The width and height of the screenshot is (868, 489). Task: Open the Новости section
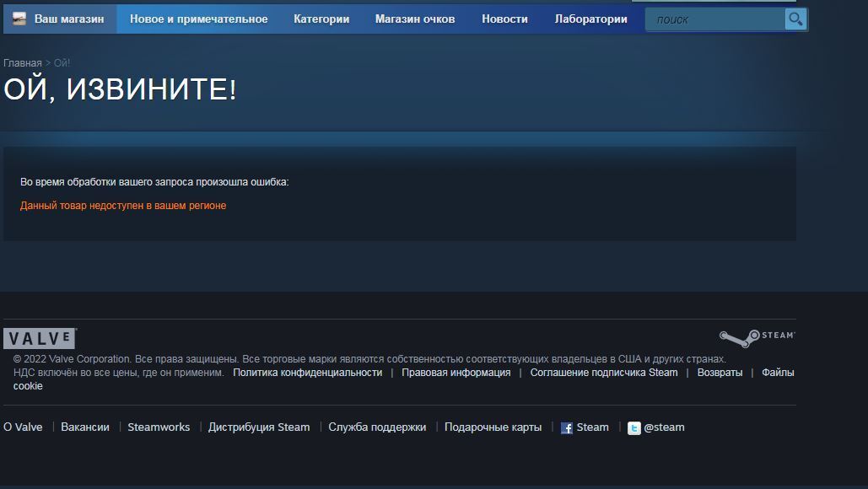coord(504,19)
